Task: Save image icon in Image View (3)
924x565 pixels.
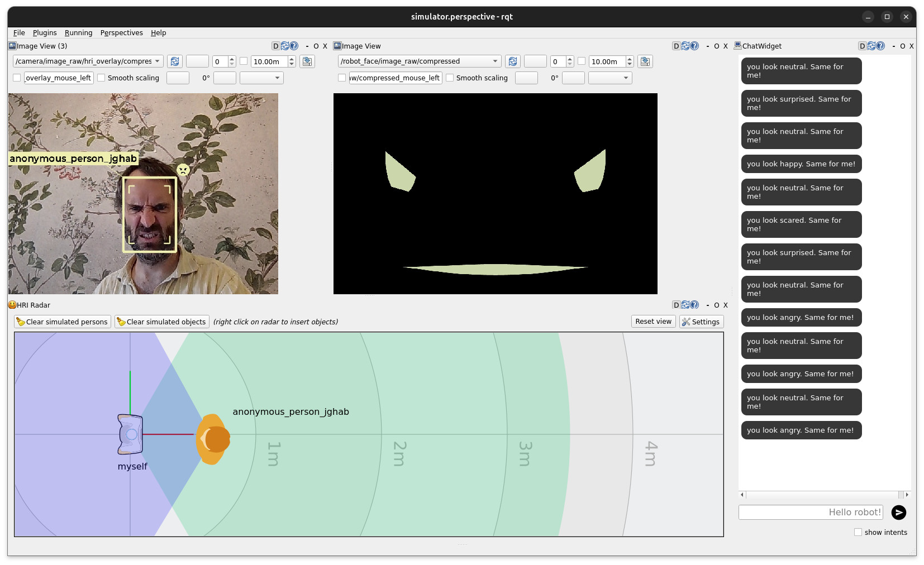Action: tap(307, 61)
